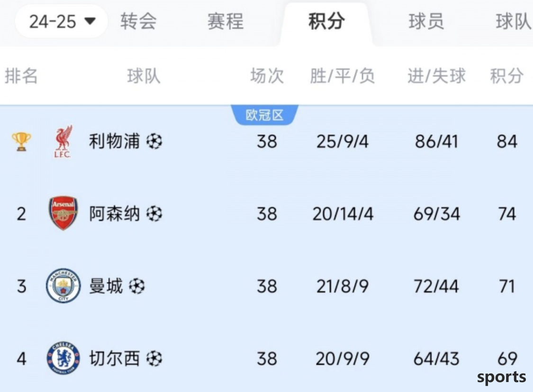Click the 欧冠区 zone label
Image resolution: width=533 pixels, height=392 pixels.
click(x=264, y=115)
